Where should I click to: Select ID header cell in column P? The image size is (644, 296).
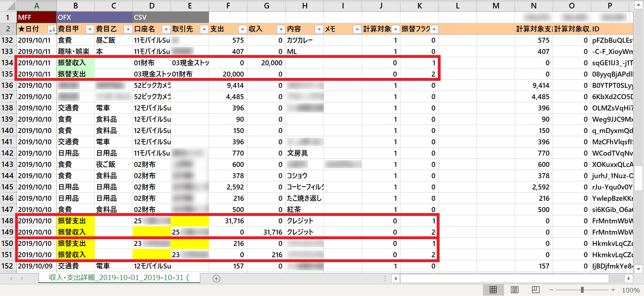(x=612, y=29)
